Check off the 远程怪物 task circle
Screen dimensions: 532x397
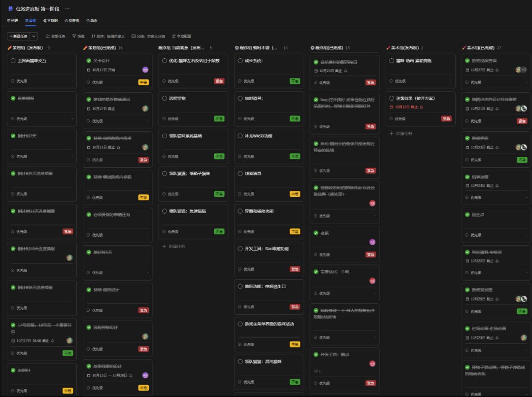click(165, 98)
